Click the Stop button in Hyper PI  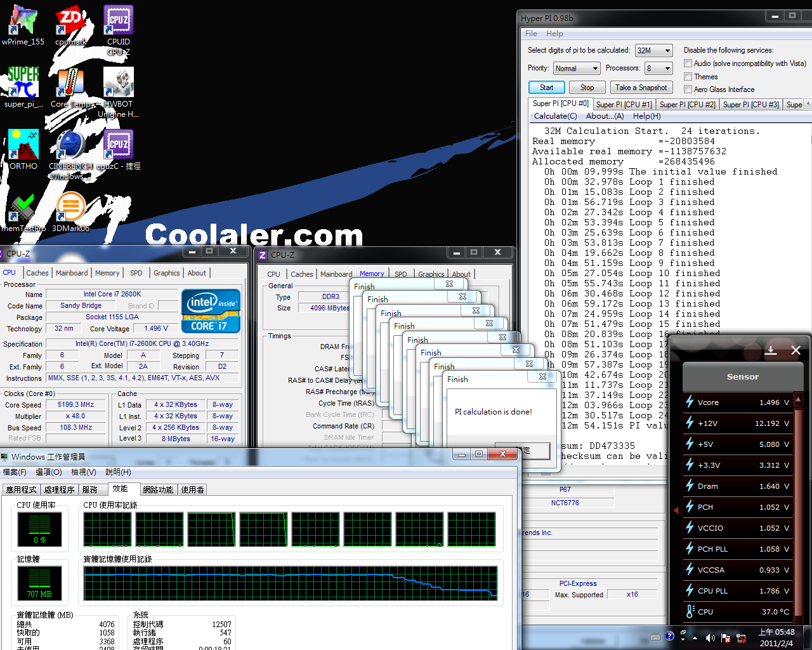pyautogui.click(x=587, y=88)
